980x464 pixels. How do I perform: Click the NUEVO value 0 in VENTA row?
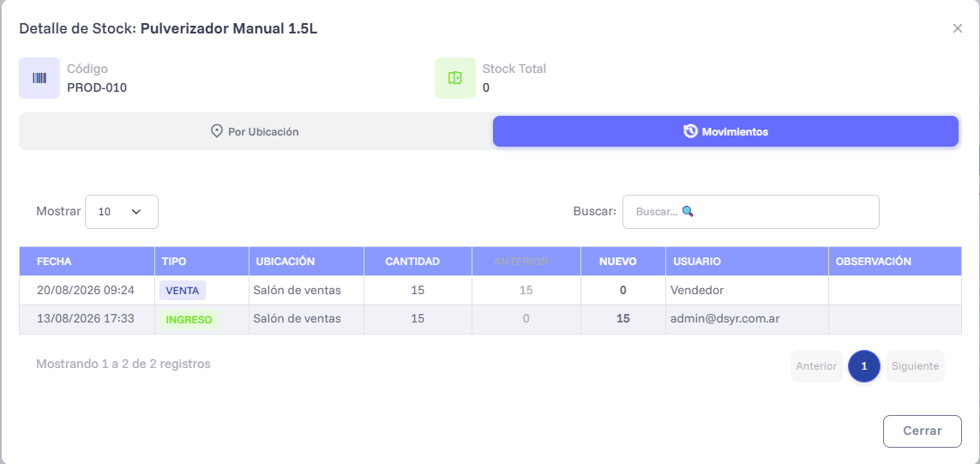coord(623,290)
